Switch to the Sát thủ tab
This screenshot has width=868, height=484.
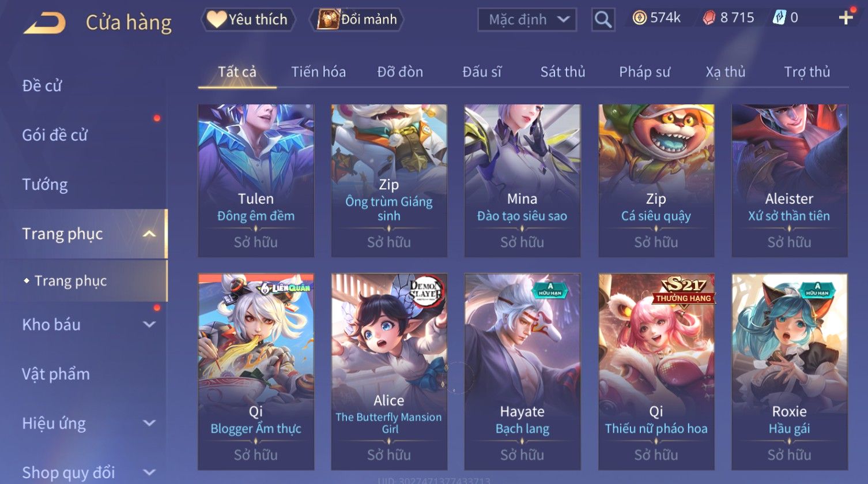(563, 72)
